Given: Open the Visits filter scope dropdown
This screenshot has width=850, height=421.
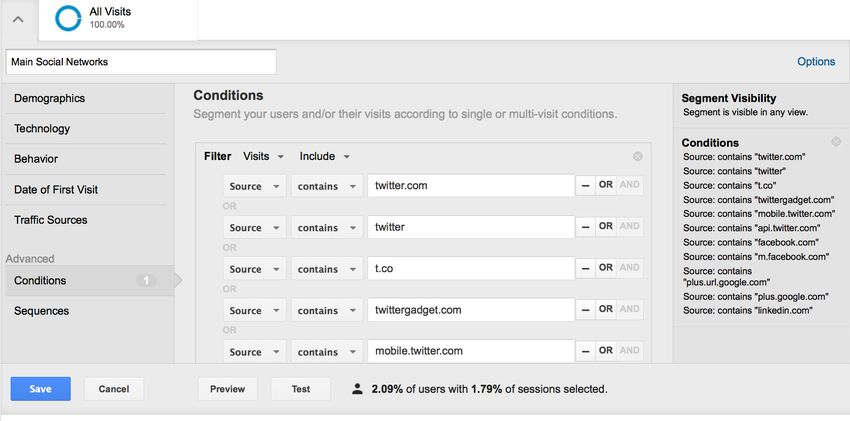Looking at the screenshot, I should point(263,157).
